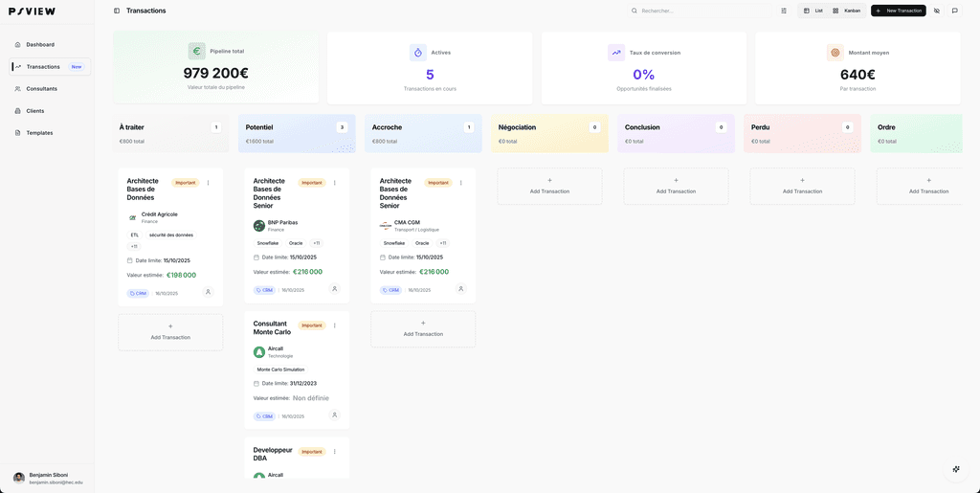Click the Taux de conversion trend icon
Image resolution: width=980 pixels, height=493 pixels.
point(616,53)
